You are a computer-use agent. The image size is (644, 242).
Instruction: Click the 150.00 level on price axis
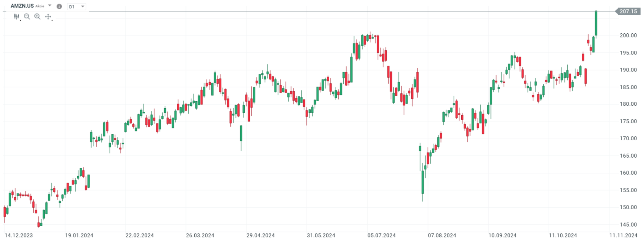pos(628,207)
